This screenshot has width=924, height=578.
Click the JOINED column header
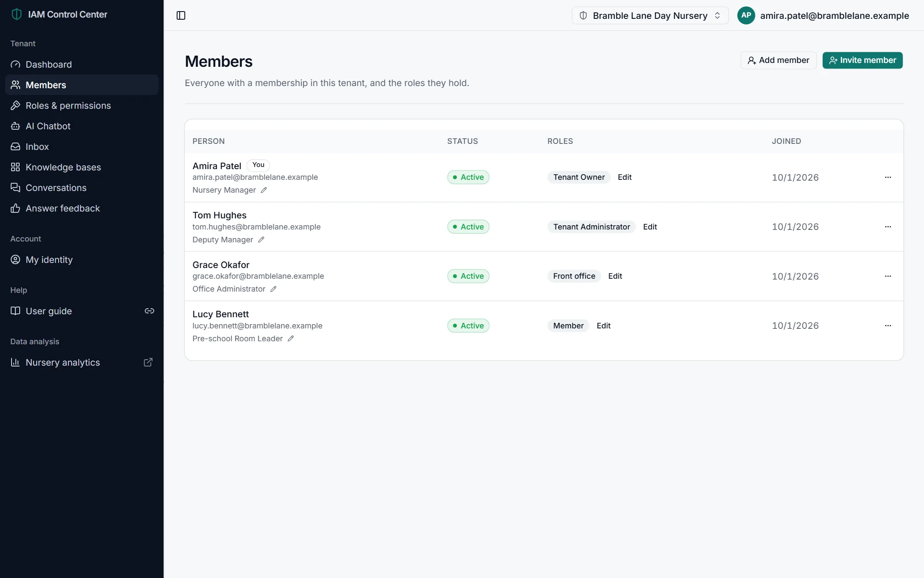786,141
